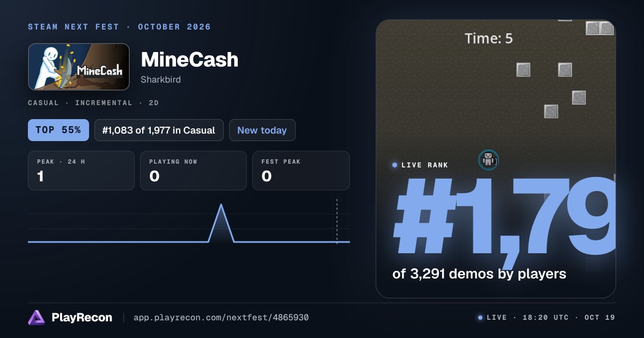The image size is (644, 338).
Task: Click the blue dot beside LIVE RANK
Action: pyautogui.click(x=395, y=165)
